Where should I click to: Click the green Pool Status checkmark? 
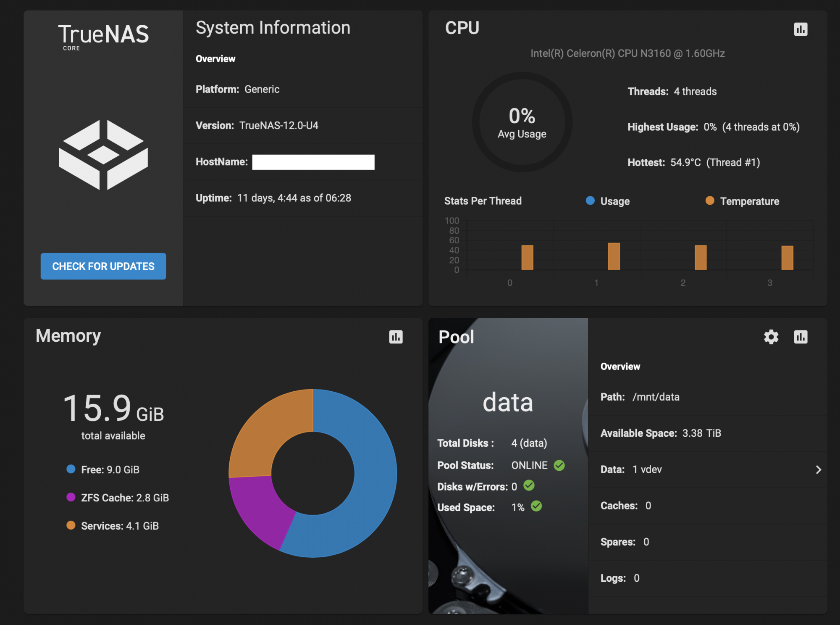point(559,465)
